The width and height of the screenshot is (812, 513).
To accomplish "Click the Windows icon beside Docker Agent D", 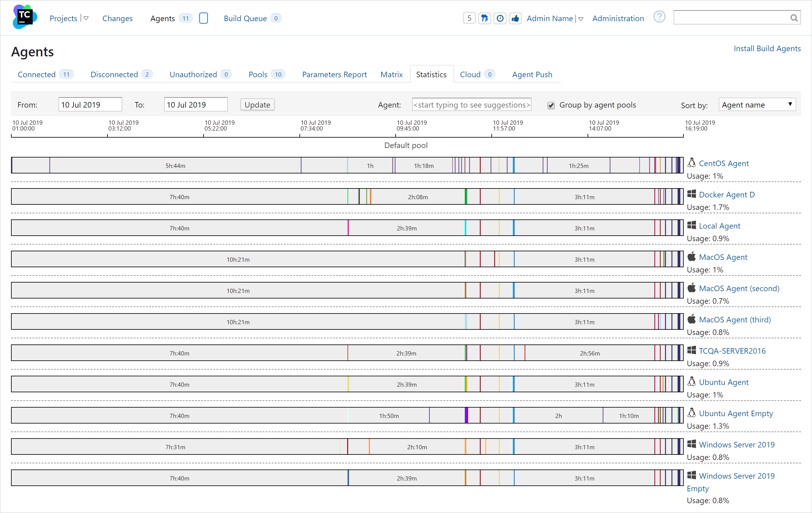I will [x=691, y=194].
